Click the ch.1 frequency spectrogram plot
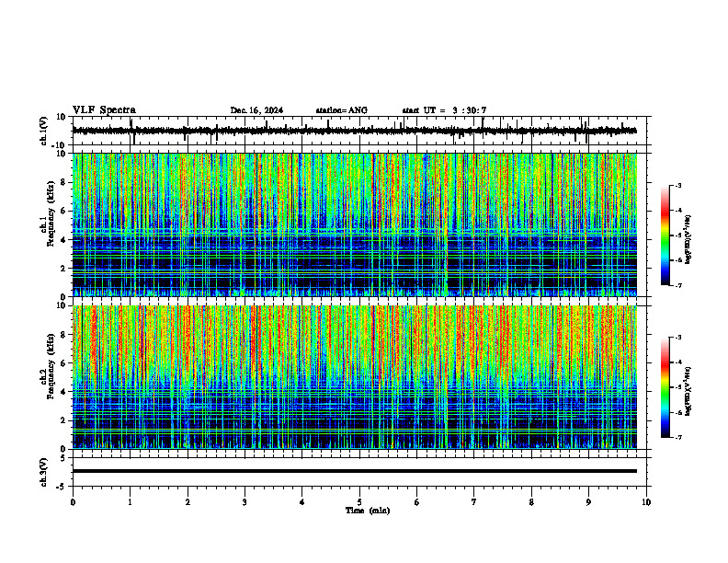The image size is (728, 563). pyautogui.click(x=355, y=224)
